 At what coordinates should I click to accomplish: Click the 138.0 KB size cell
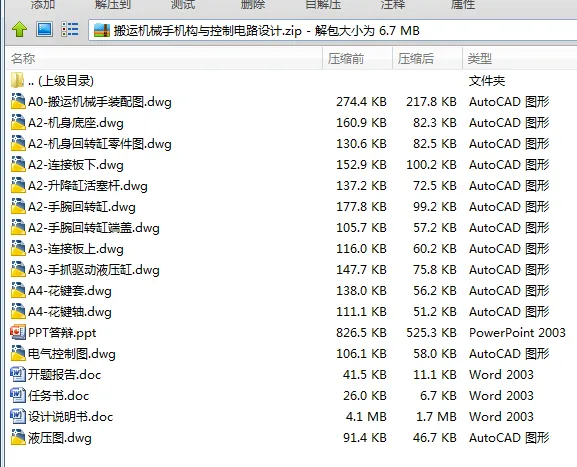pyautogui.click(x=361, y=290)
